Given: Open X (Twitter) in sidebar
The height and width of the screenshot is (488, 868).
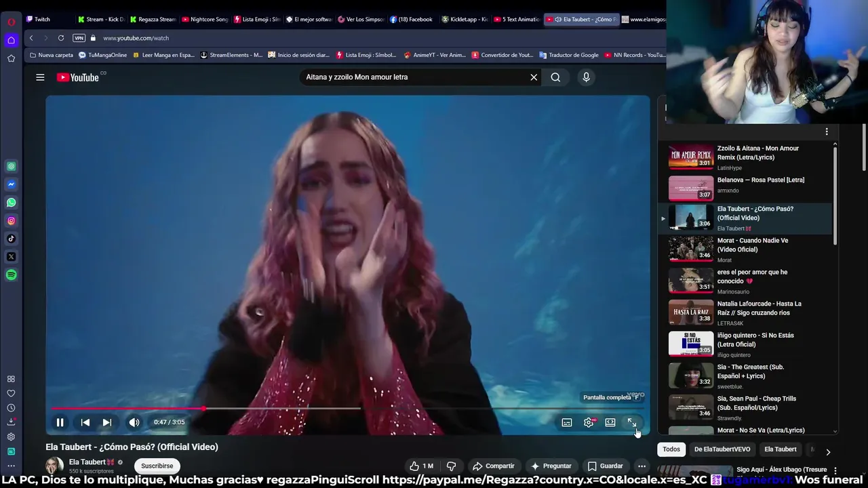Looking at the screenshot, I should (11, 257).
